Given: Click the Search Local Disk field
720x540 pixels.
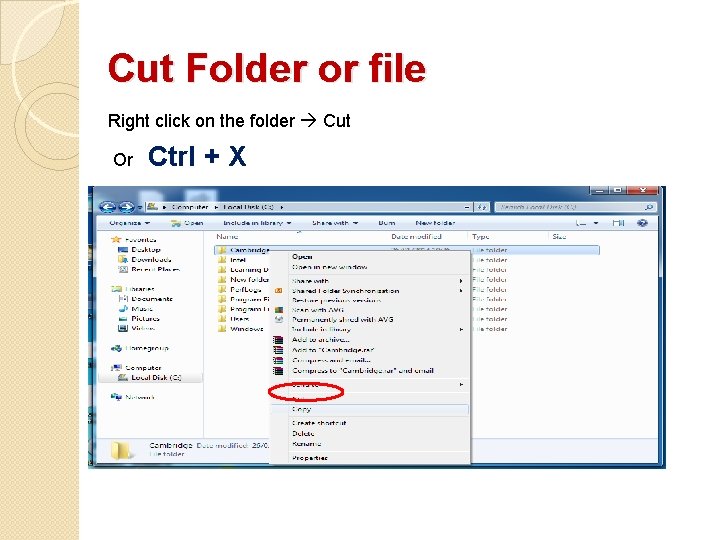Looking at the screenshot, I should pos(569,207).
